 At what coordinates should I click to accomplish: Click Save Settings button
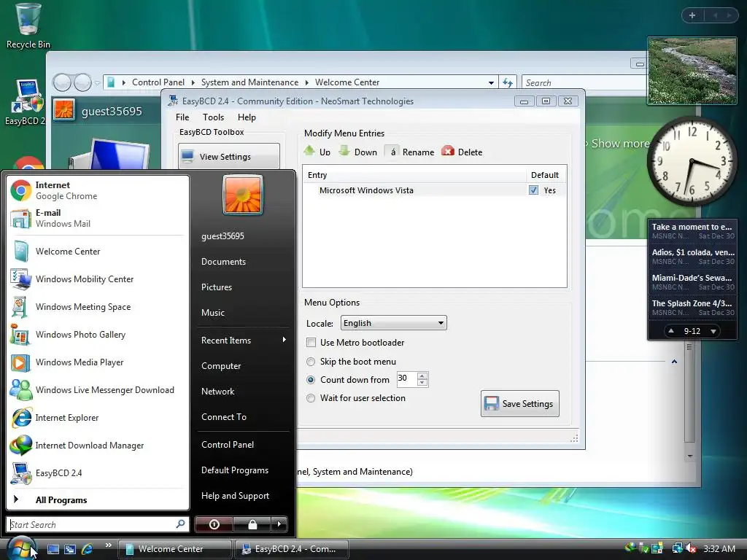pyautogui.click(x=519, y=404)
